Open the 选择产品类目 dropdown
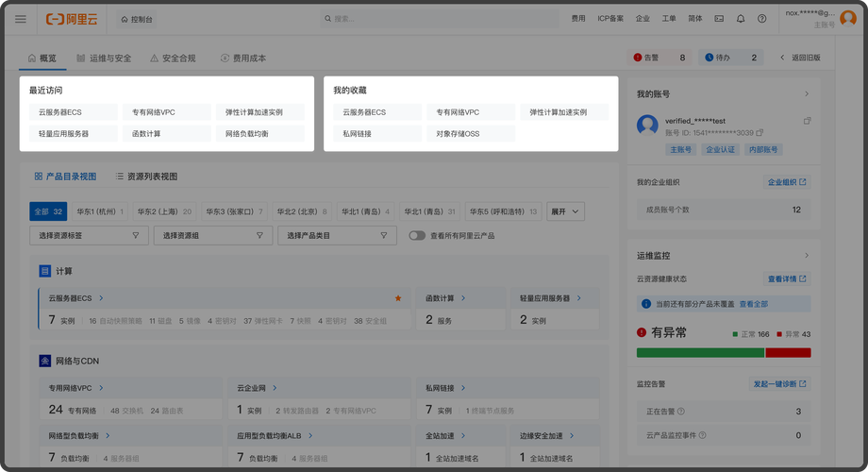Image resolution: width=868 pixels, height=472 pixels. (x=337, y=235)
